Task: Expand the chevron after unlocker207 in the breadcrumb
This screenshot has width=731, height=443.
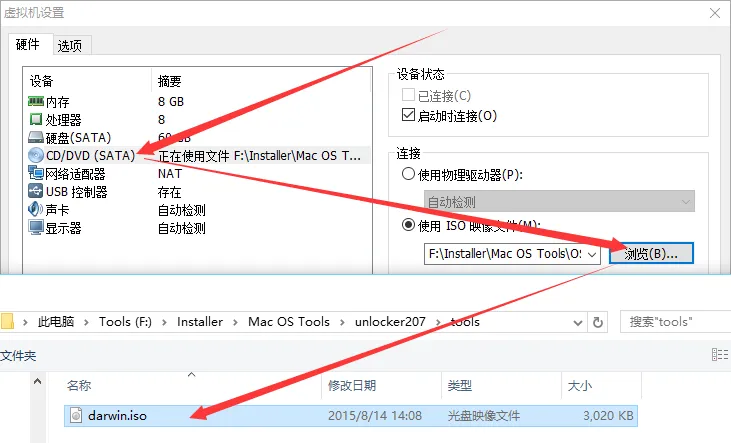Action: (438, 322)
